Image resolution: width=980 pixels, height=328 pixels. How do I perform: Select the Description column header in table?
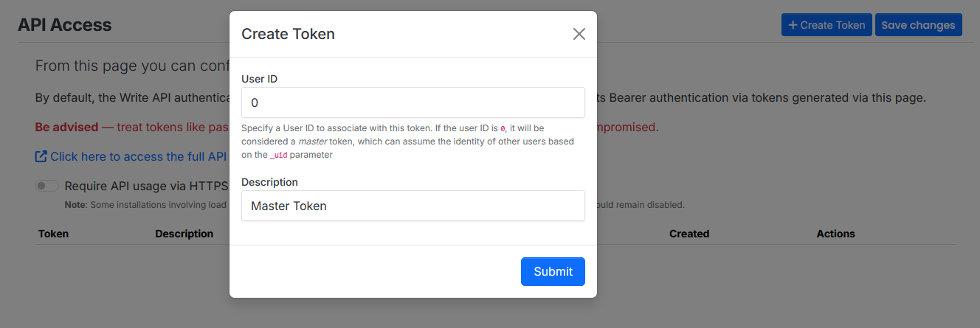pyautogui.click(x=184, y=234)
